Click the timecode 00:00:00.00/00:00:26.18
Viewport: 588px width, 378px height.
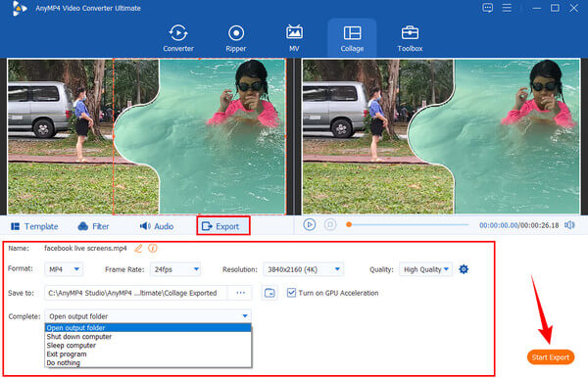[519, 225]
